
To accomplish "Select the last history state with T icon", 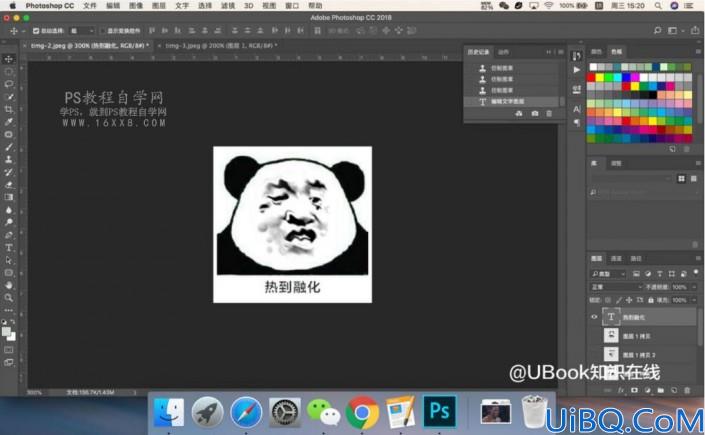I will (512, 102).
